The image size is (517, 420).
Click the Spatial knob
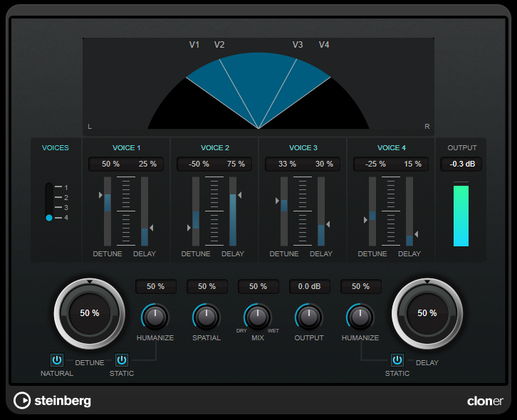pyautogui.click(x=207, y=317)
